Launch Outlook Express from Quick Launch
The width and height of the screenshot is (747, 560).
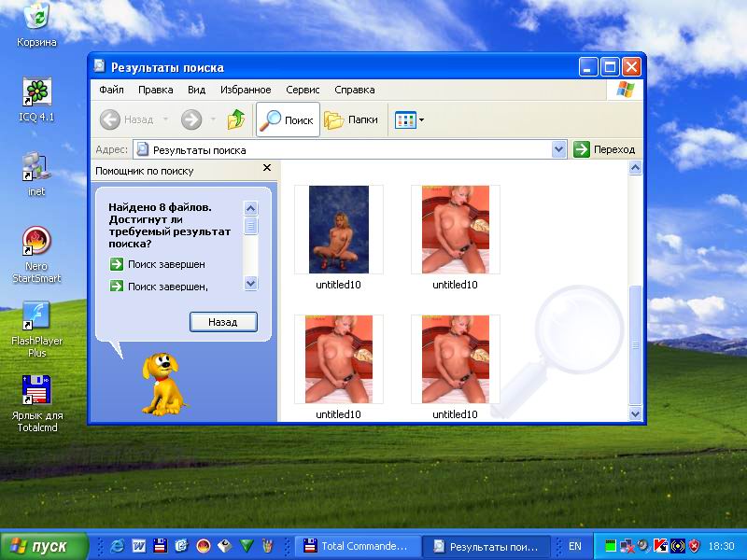[181, 546]
